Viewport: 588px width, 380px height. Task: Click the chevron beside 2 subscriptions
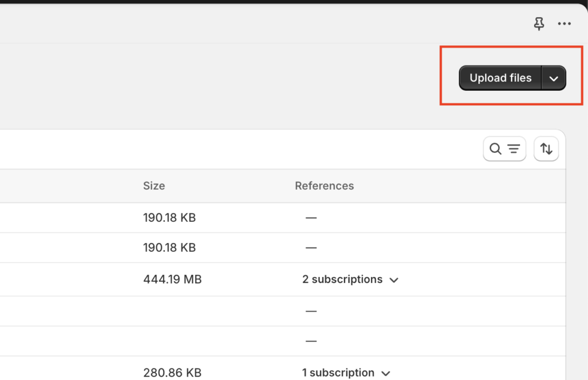[x=394, y=280]
